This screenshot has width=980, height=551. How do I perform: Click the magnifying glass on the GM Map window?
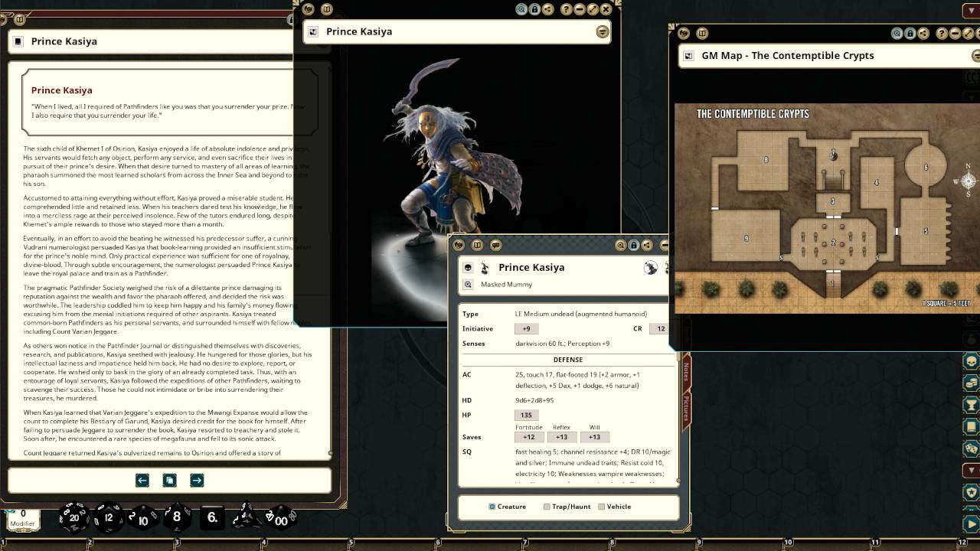(x=897, y=33)
